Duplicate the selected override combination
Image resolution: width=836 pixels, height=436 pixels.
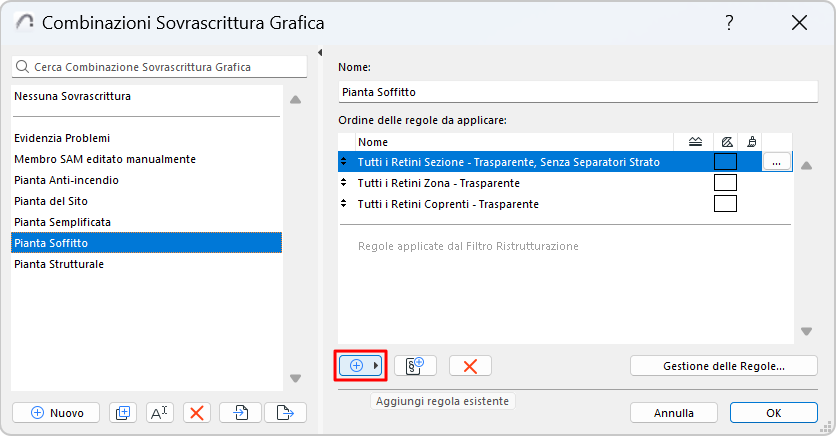[124, 412]
